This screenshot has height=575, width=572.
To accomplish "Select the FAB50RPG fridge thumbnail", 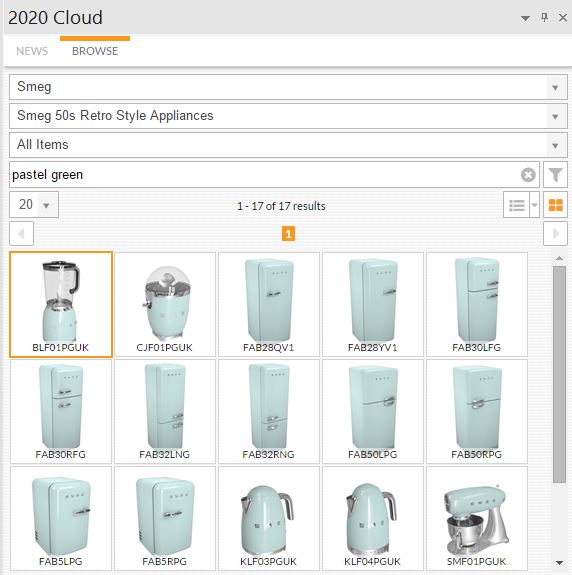I will [x=477, y=411].
